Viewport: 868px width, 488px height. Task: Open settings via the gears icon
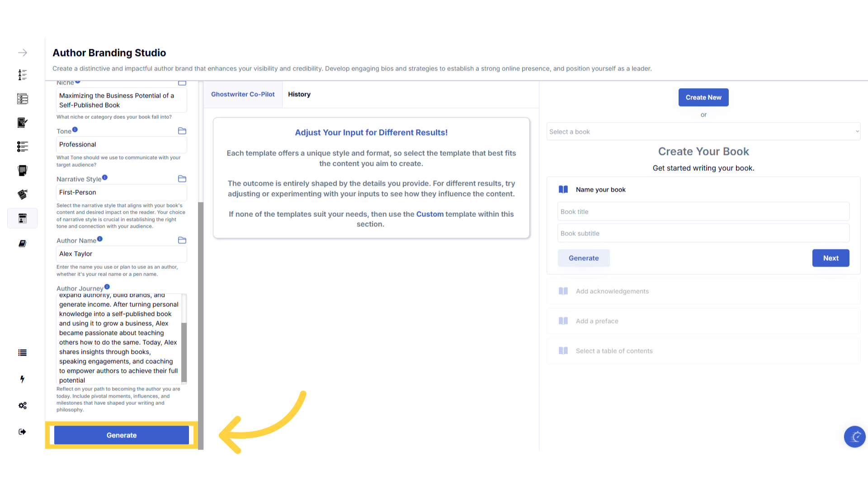(x=22, y=405)
